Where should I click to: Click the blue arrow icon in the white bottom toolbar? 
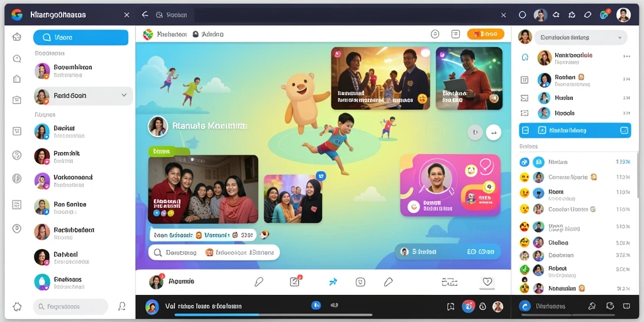(x=333, y=282)
